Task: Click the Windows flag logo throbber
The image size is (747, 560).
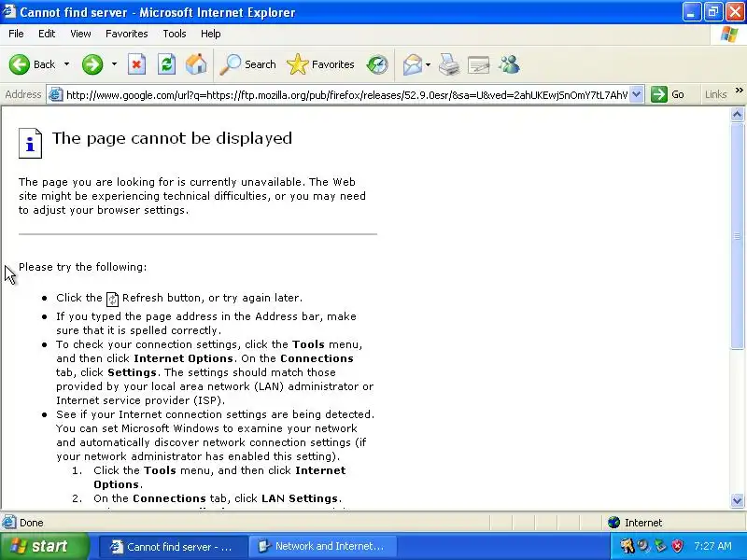Action: pyautogui.click(x=729, y=35)
